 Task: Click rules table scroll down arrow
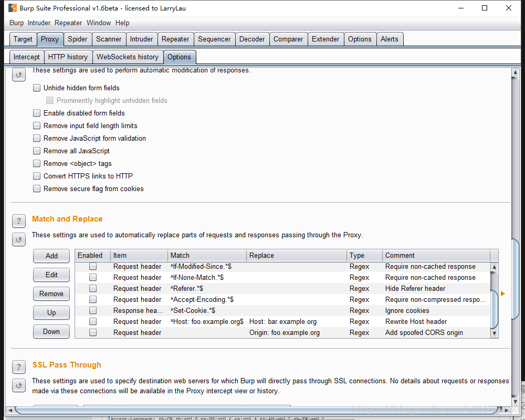[494, 333]
